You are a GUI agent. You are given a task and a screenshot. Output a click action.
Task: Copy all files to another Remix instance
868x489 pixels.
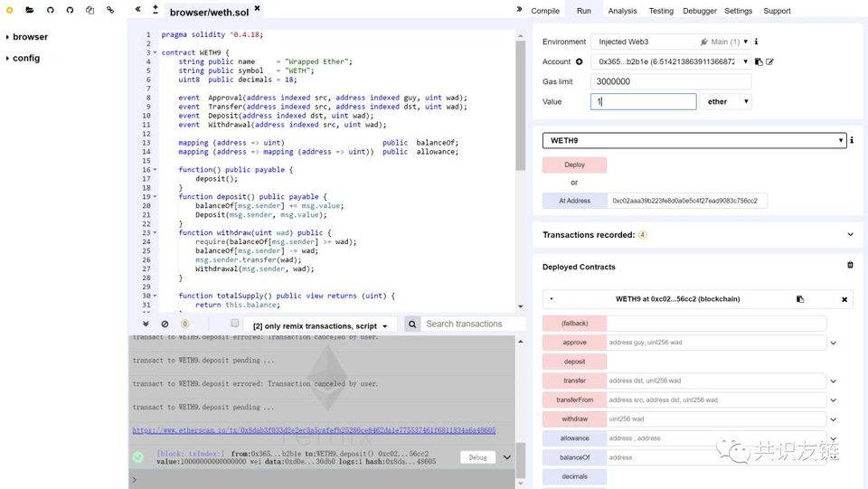click(90, 10)
